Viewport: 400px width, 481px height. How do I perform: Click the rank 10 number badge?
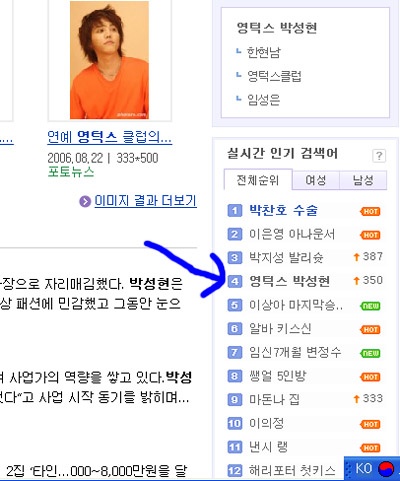click(x=235, y=423)
